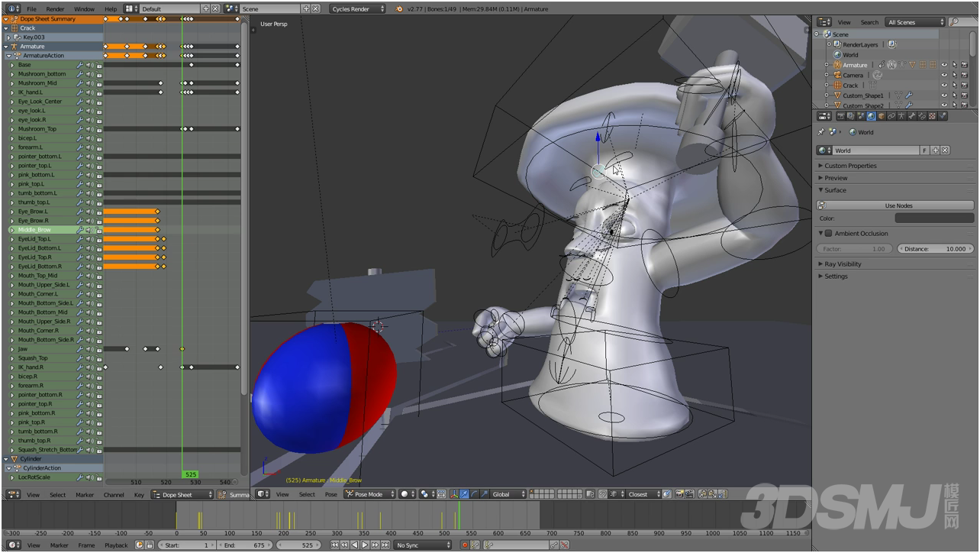The height and width of the screenshot is (553, 980).
Task: Open the Texture checker properties tab
Action: [932, 116]
